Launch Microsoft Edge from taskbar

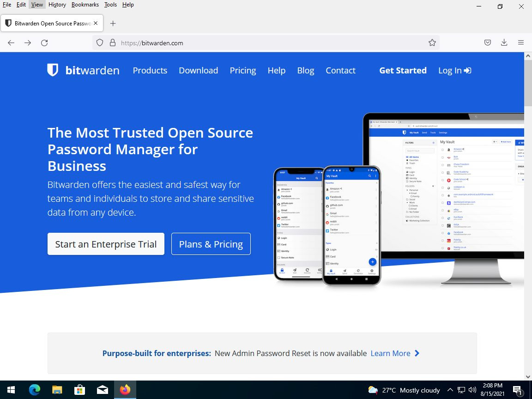point(34,390)
